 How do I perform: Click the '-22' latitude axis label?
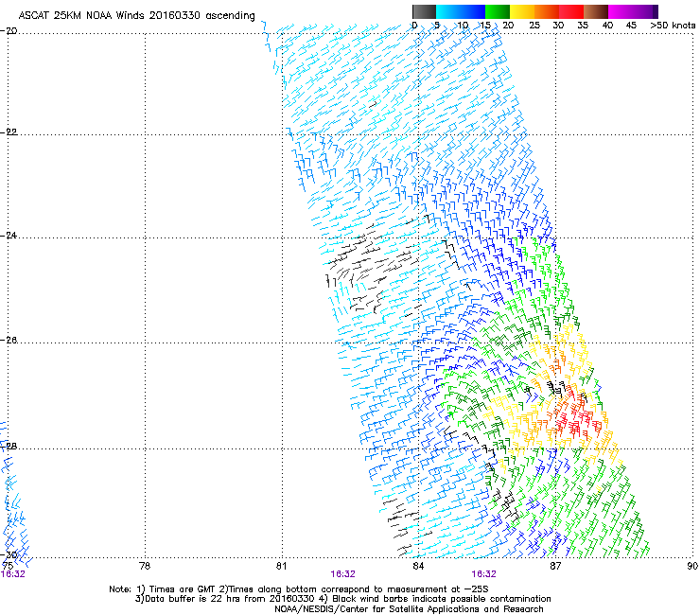(9, 132)
